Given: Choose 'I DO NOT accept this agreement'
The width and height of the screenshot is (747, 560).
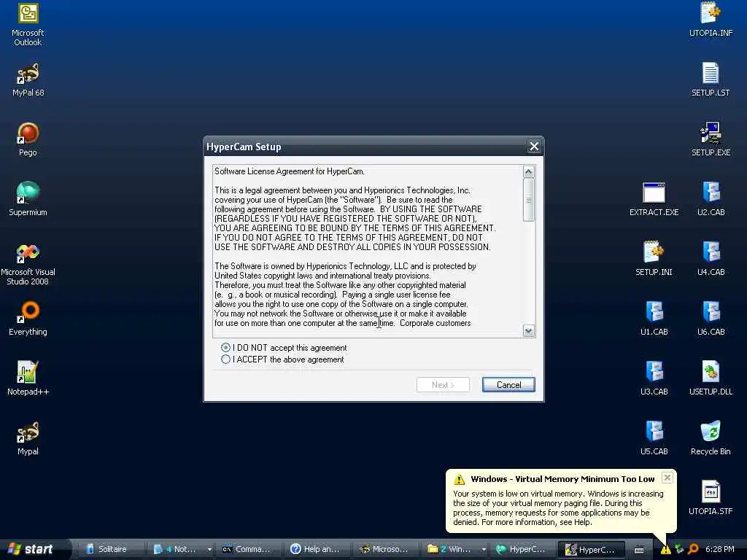Looking at the screenshot, I should pos(284,348).
